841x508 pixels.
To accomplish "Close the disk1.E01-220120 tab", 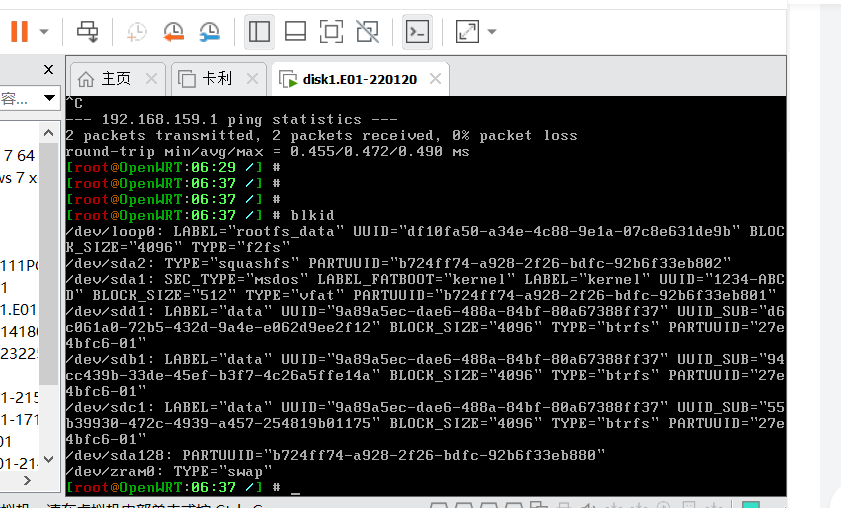I will tap(436, 79).
